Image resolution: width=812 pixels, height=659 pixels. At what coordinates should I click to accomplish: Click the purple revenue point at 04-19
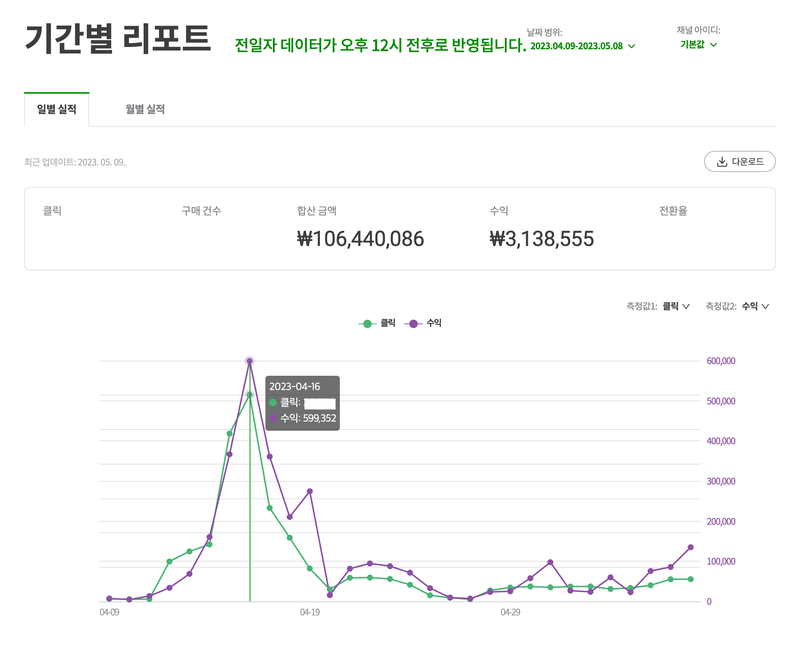tap(310, 491)
